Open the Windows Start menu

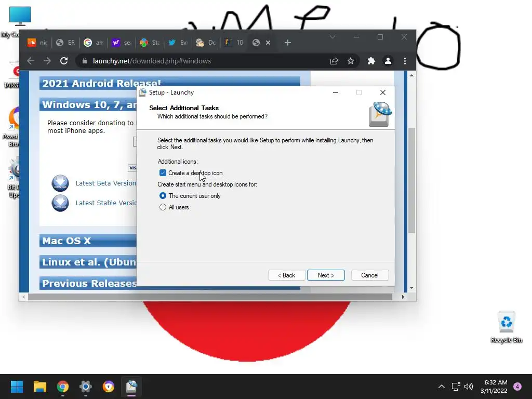click(17, 387)
